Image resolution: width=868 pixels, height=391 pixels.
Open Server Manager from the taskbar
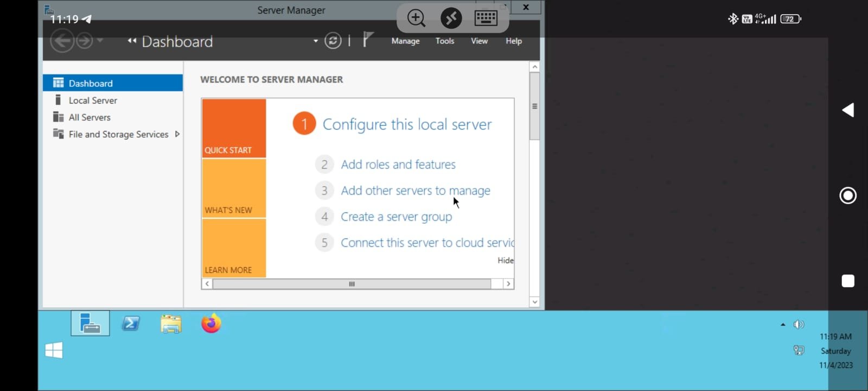tap(90, 324)
